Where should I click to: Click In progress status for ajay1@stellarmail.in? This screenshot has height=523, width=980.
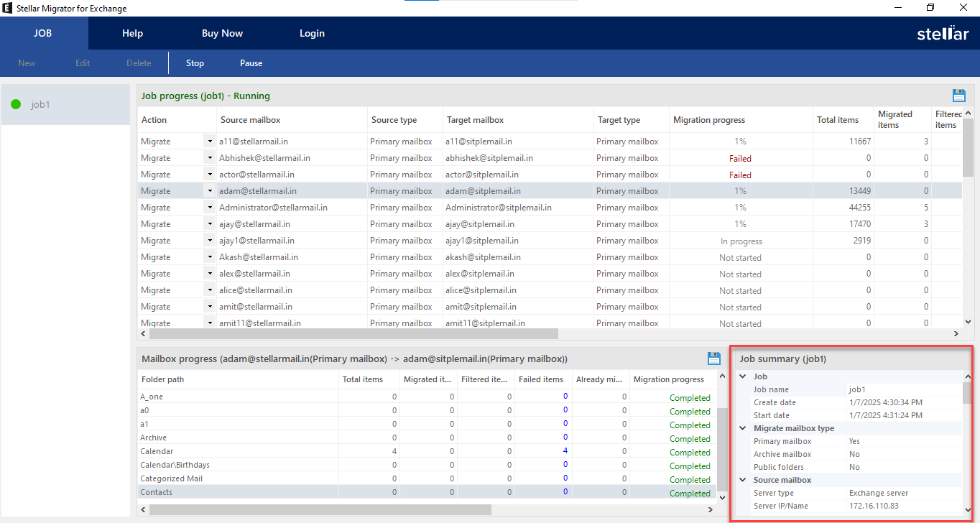[741, 241]
